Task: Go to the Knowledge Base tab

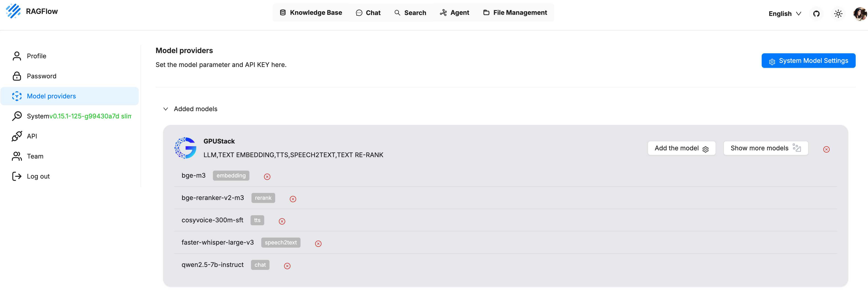Action: pos(311,13)
